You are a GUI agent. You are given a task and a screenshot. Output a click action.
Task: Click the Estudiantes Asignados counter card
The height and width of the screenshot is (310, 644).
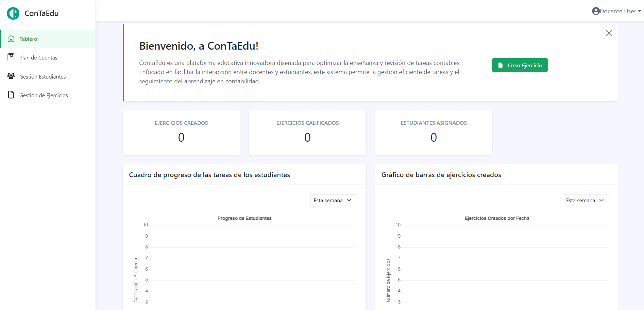[x=434, y=133]
